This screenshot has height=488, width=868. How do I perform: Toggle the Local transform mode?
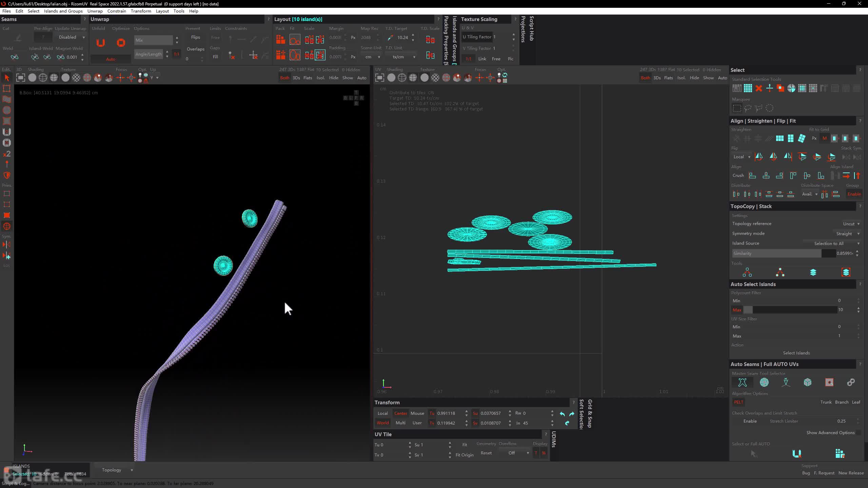(382, 413)
